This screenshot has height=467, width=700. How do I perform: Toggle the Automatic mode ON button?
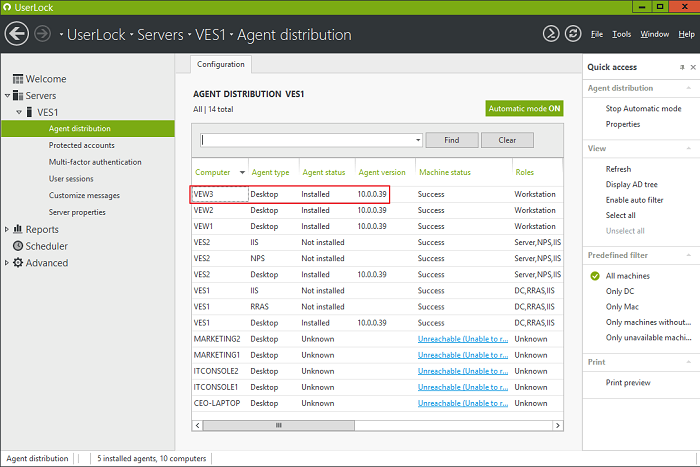tap(524, 108)
